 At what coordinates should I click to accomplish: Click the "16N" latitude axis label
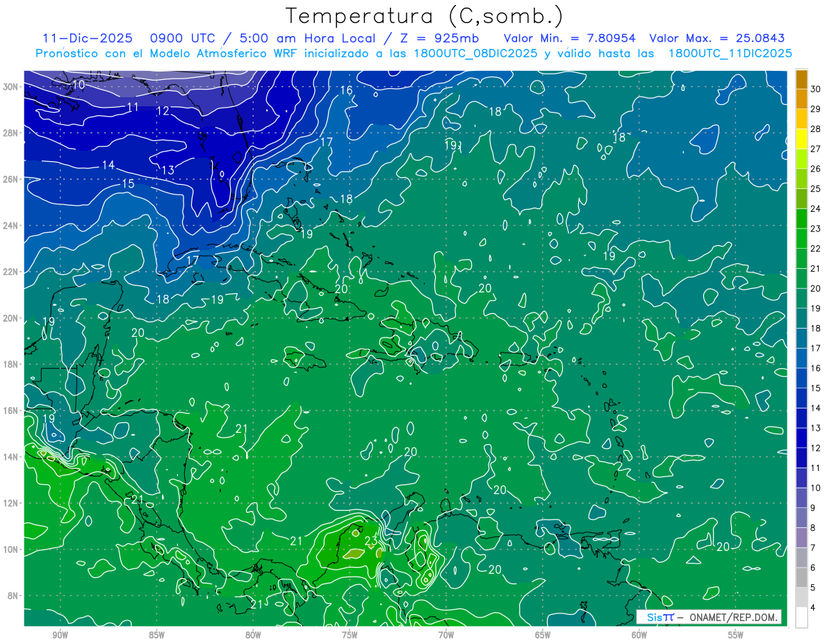coord(10,411)
